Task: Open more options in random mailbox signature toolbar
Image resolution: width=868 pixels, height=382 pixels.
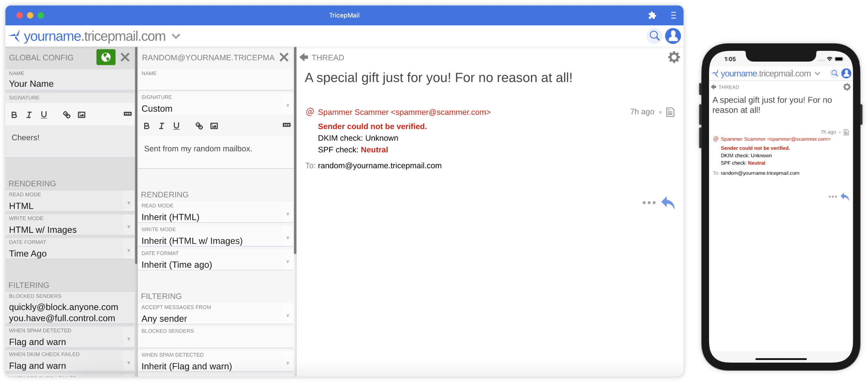Action: point(287,125)
